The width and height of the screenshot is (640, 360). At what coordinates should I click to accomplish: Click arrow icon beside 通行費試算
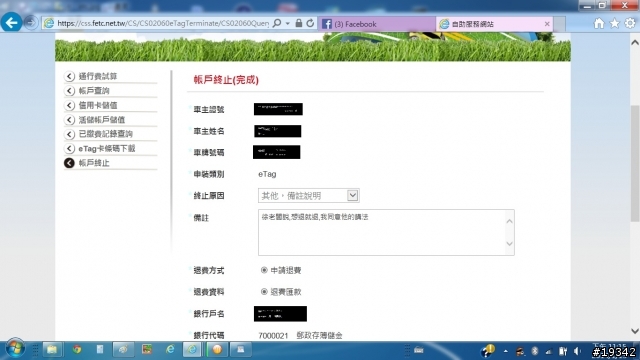69,76
